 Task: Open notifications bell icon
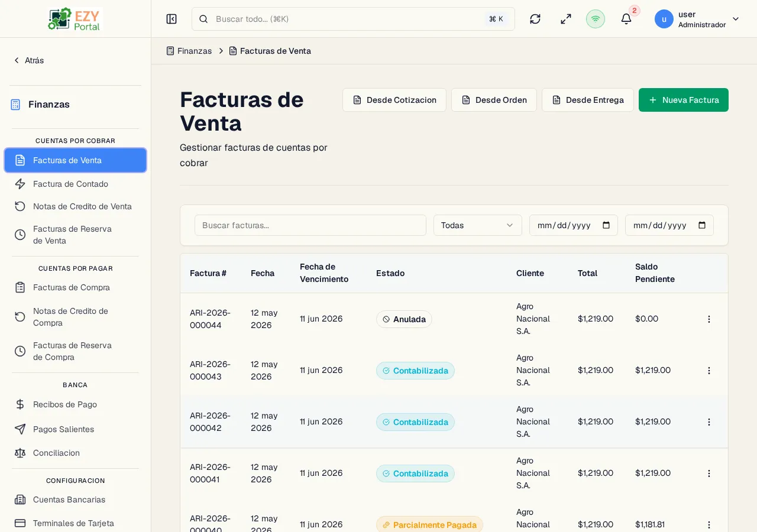coord(626,19)
